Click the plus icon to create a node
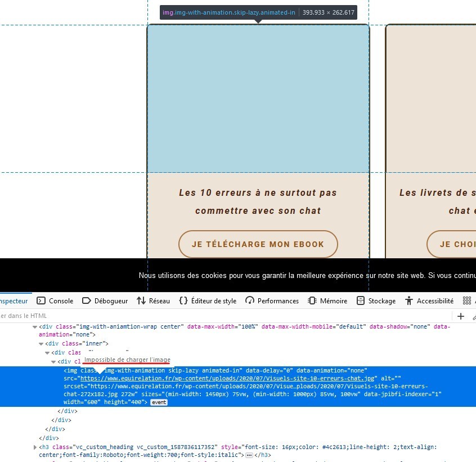Image resolution: width=476 pixels, height=462 pixels. point(461,316)
